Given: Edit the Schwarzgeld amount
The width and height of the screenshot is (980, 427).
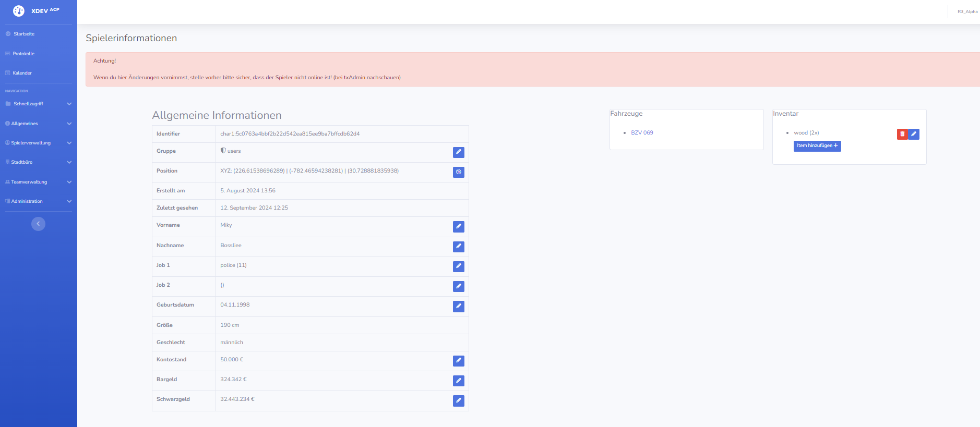Looking at the screenshot, I should (458, 401).
